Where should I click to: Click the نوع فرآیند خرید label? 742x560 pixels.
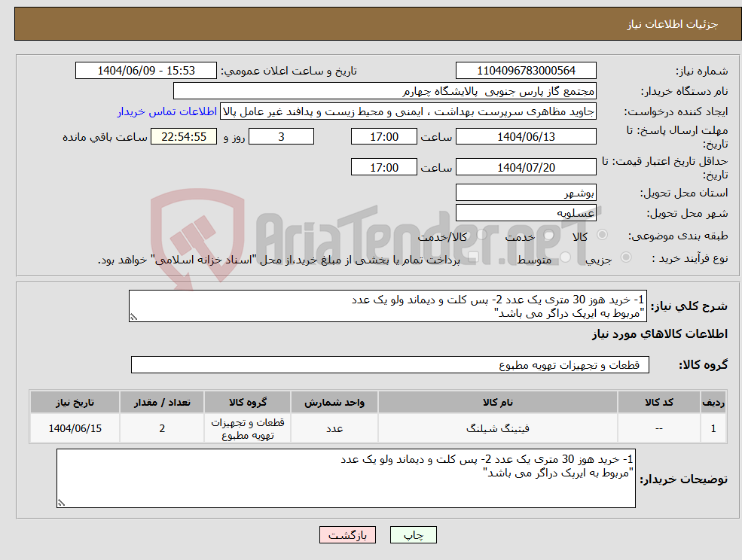tap(689, 258)
